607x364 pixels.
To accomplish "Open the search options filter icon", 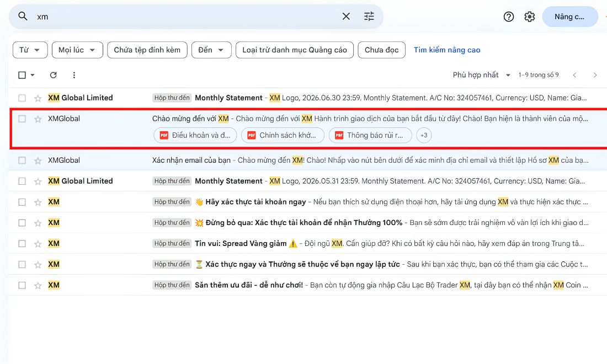I will pyautogui.click(x=369, y=16).
